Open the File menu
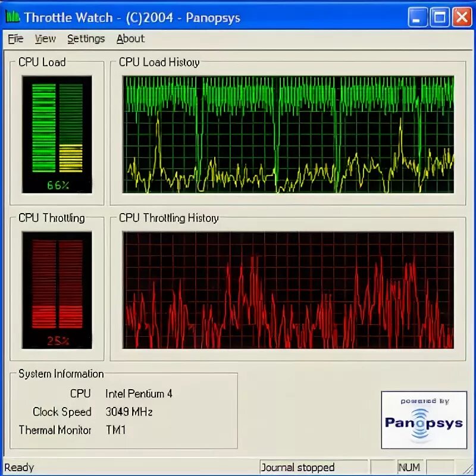Image resolution: width=476 pixels, height=476 pixels. [15, 39]
